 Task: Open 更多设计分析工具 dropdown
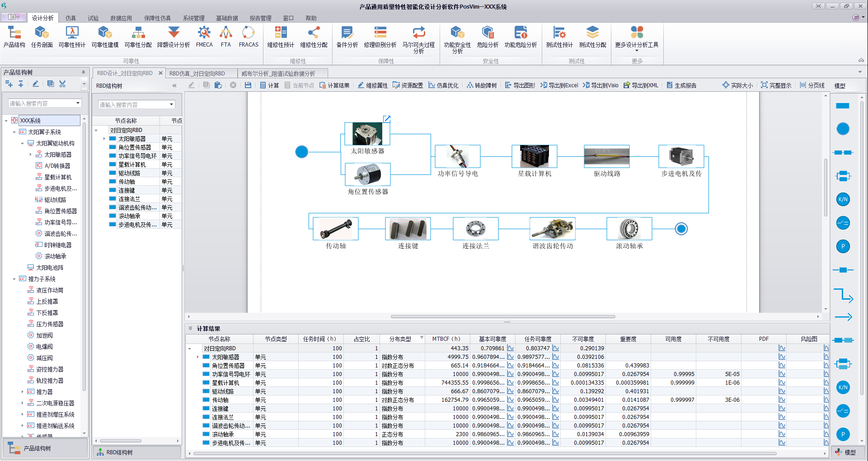point(636,39)
